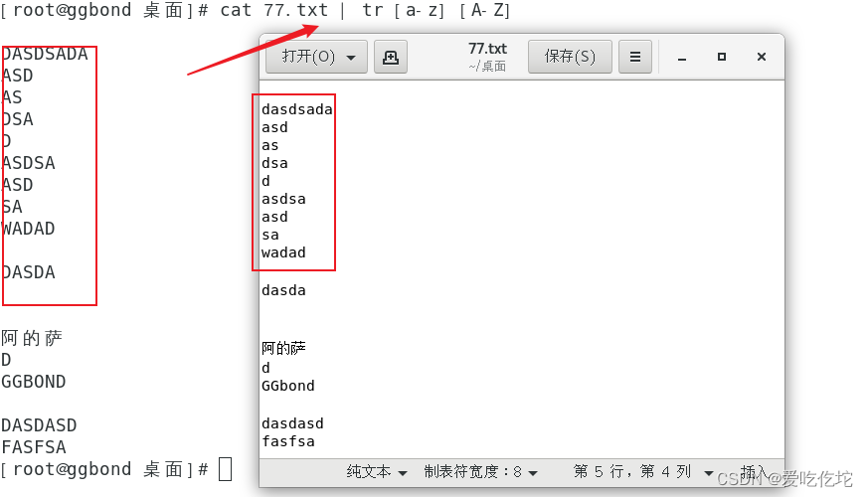Click the line 'dasdsada' in gedit
868x497 pixels.
click(296, 109)
